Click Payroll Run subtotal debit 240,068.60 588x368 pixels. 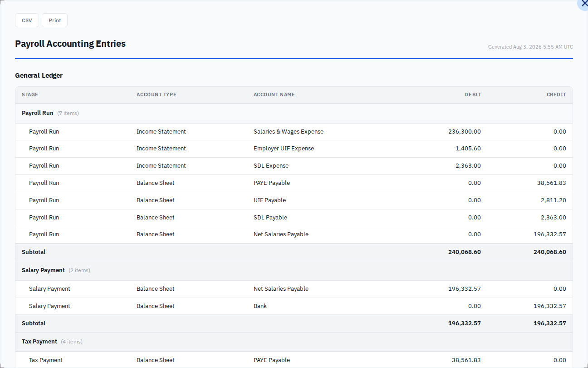[465, 252]
